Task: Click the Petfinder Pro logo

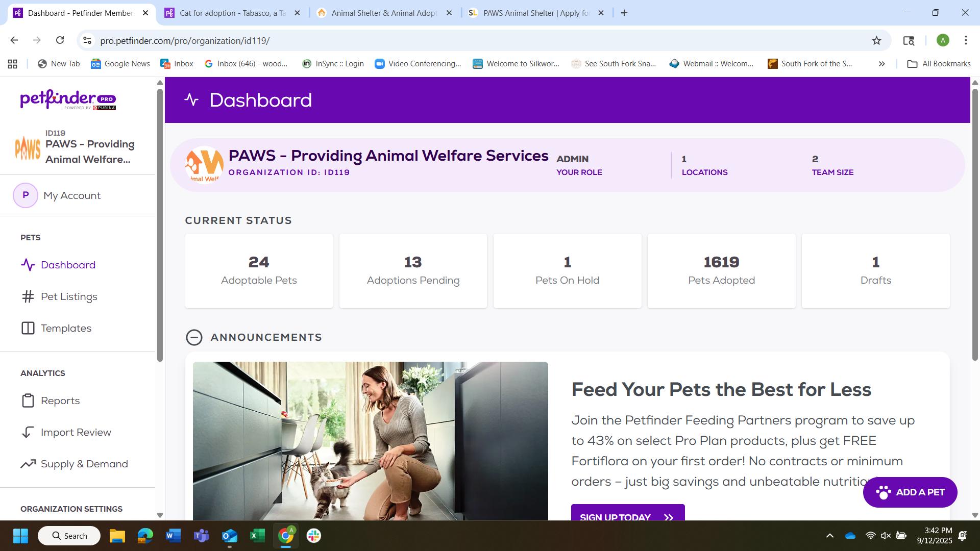Action: pos(68,99)
